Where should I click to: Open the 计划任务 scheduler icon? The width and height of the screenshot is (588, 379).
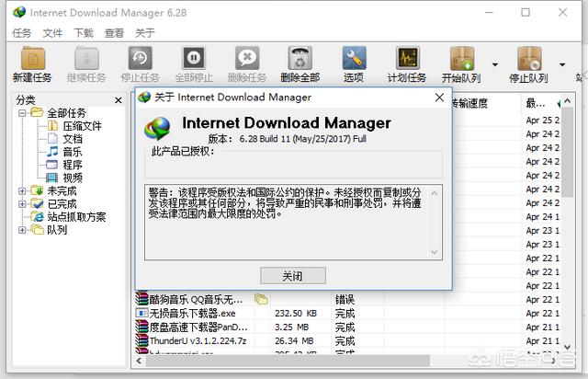(407, 58)
